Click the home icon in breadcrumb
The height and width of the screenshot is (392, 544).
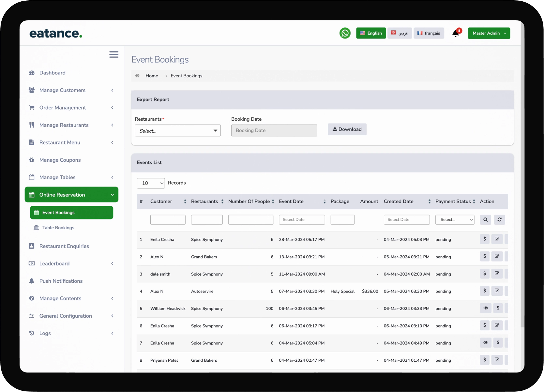tap(137, 76)
